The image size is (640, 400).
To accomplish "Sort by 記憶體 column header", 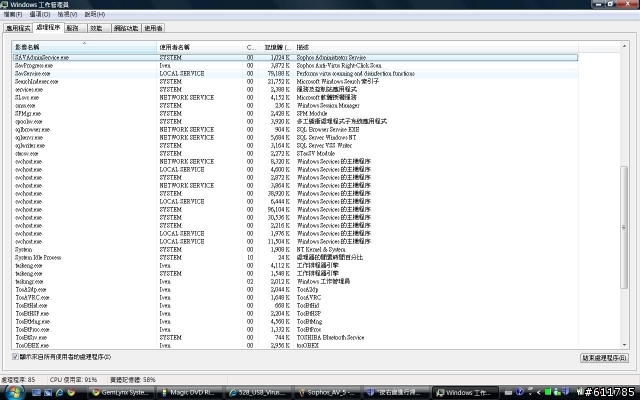I will (x=276, y=47).
